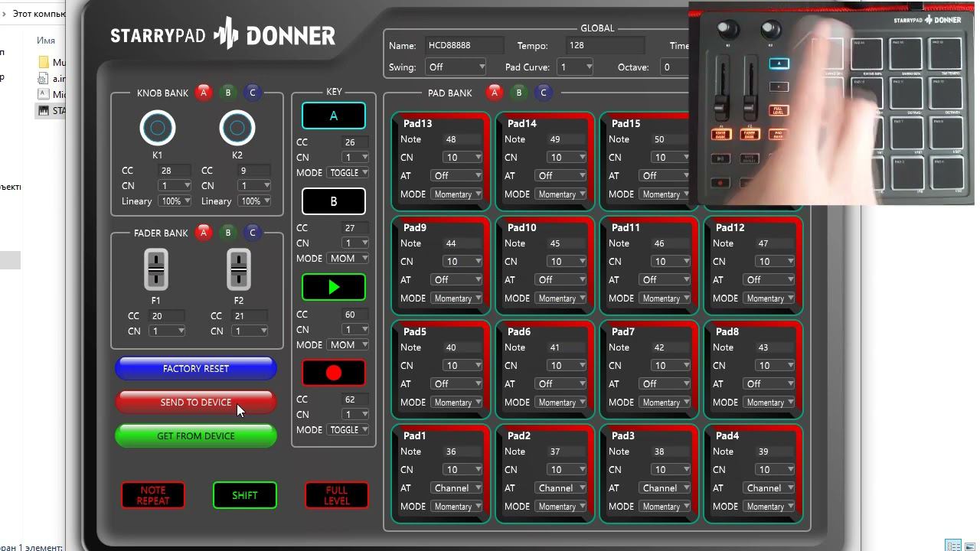980x551 pixels.
Task: Click the webcam video overlay thumbnail
Action: click(831, 103)
